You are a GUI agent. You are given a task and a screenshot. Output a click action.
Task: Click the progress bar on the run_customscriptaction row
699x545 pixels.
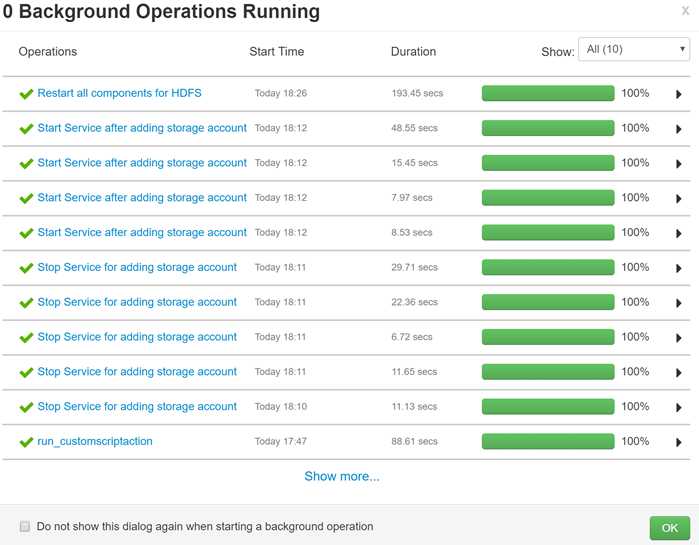tap(548, 441)
